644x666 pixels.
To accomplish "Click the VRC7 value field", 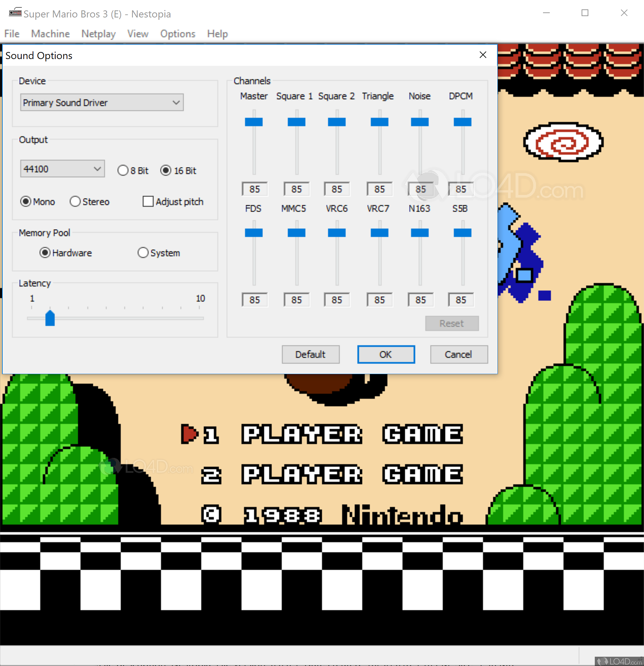I will point(380,300).
